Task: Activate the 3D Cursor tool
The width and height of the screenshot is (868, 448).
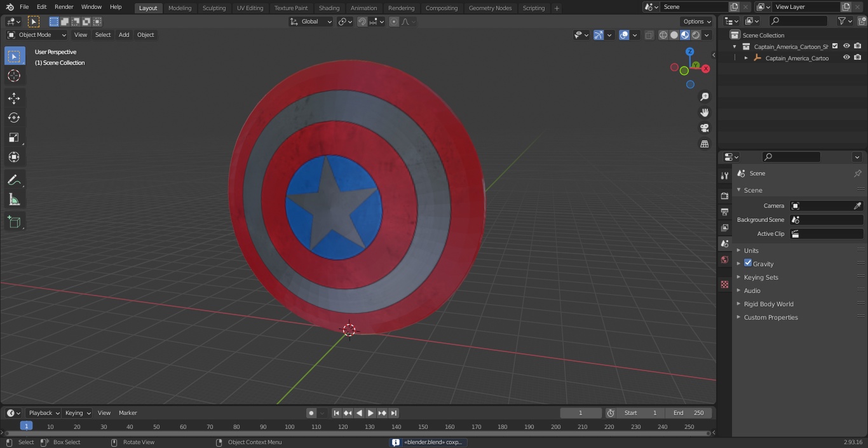Action: pyautogui.click(x=14, y=76)
